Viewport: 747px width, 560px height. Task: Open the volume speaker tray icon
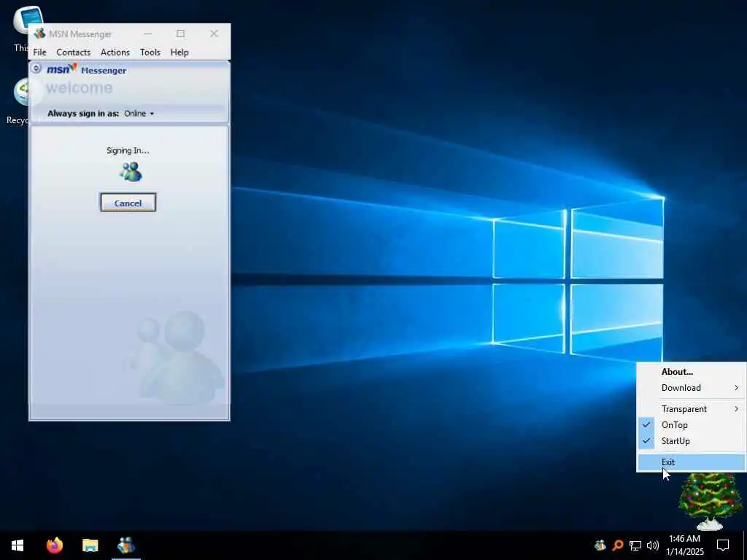(x=653, y=545)
